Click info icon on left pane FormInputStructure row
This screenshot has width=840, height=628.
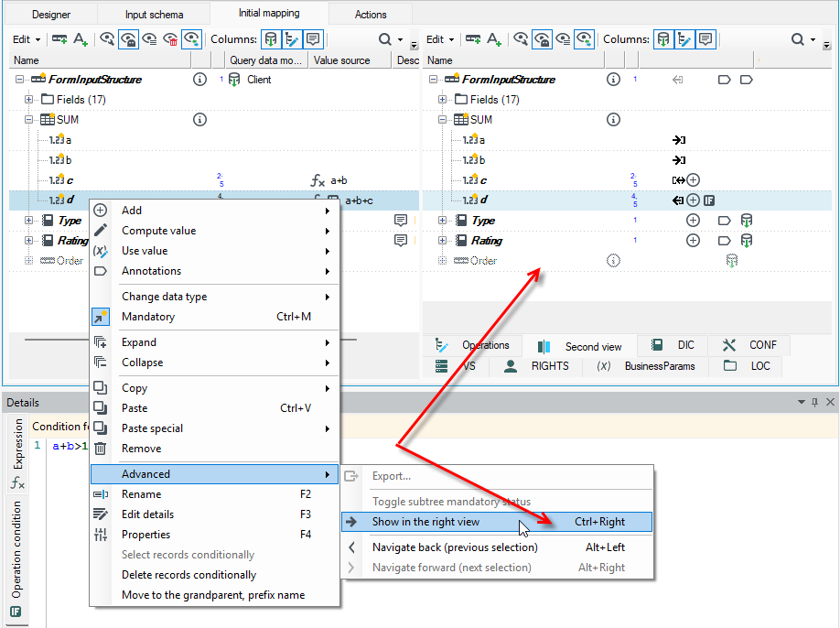pos(199,80)
